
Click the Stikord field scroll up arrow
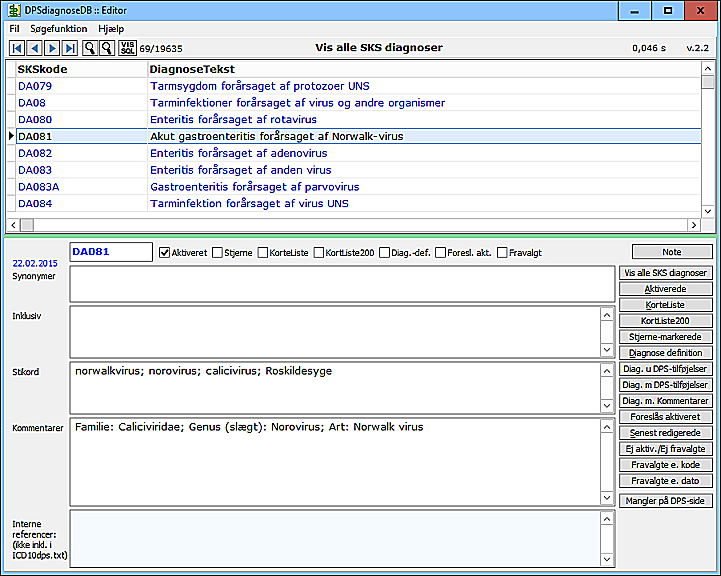pyautogui.click(x=607, y=371)
